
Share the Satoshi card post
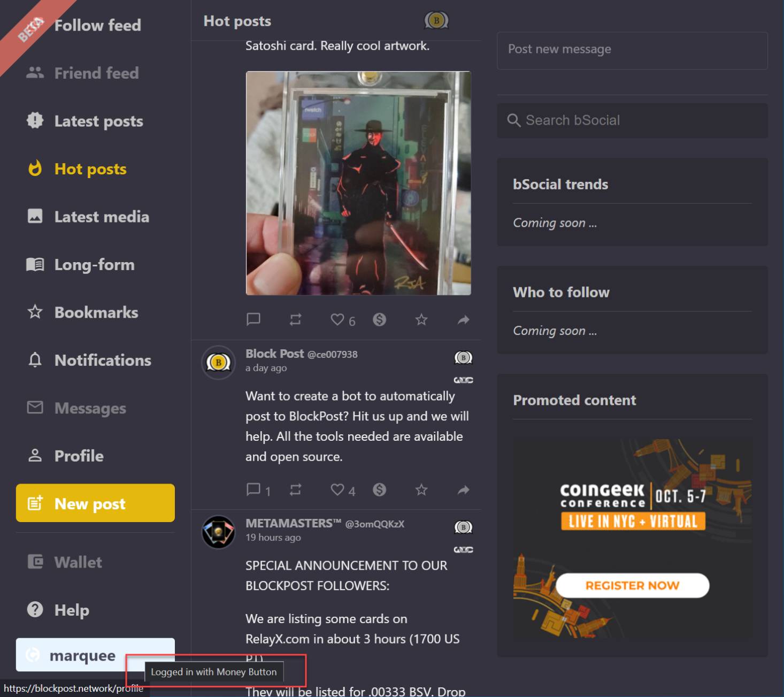(x=463, y=320)
